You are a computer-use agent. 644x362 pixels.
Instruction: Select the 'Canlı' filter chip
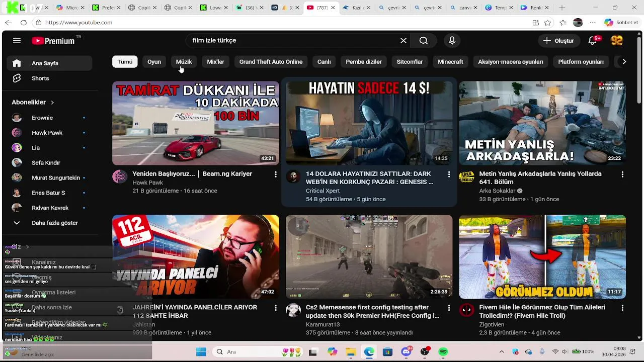click(x=324, y=62)
